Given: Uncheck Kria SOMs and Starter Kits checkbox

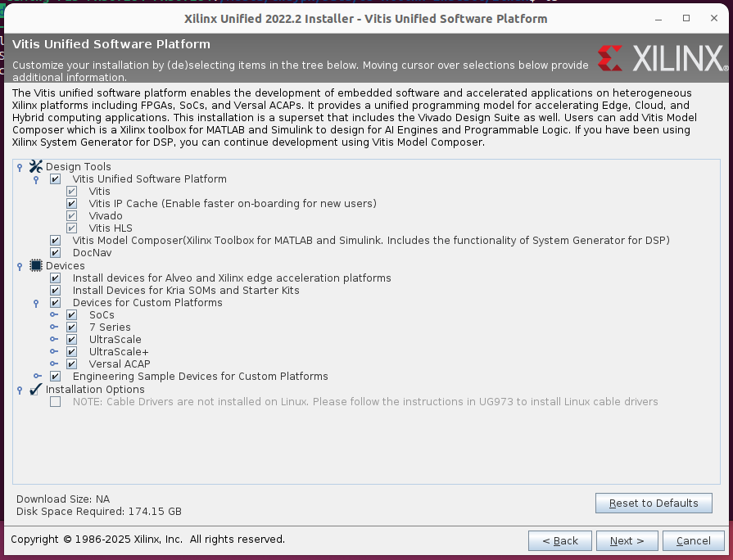Looking at the screenshot, I should pyautogui.click(x=55, y=291).
